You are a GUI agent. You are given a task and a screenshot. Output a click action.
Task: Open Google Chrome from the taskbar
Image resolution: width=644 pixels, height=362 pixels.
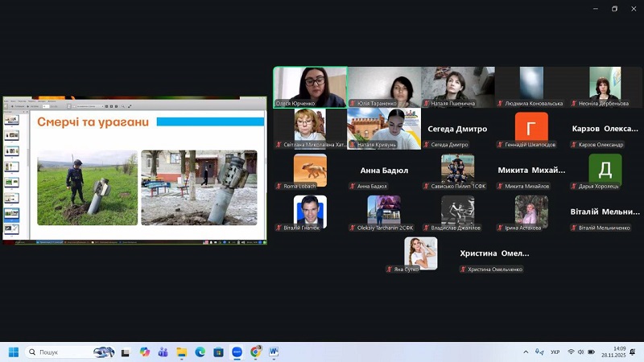pyautogui.click(x=255, y=352)
